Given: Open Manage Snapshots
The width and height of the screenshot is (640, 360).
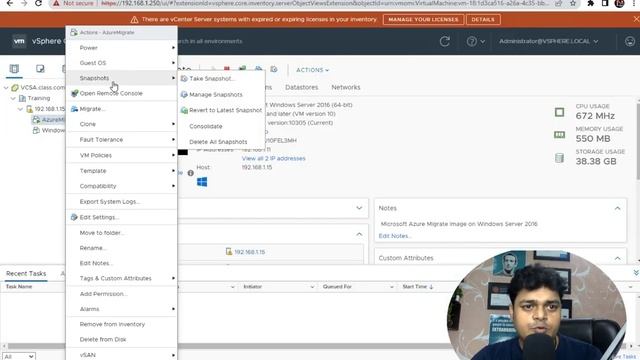Looking at the screenshot, I should [222, 94].
